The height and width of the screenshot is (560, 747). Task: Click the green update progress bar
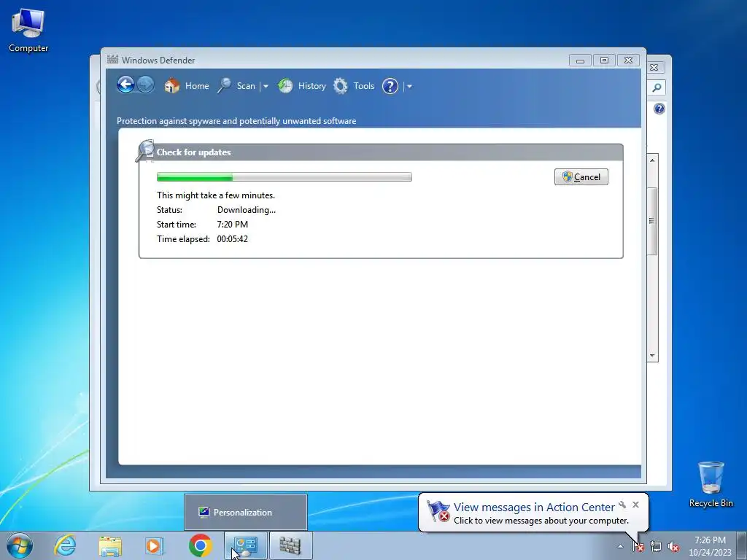[285, 177]
